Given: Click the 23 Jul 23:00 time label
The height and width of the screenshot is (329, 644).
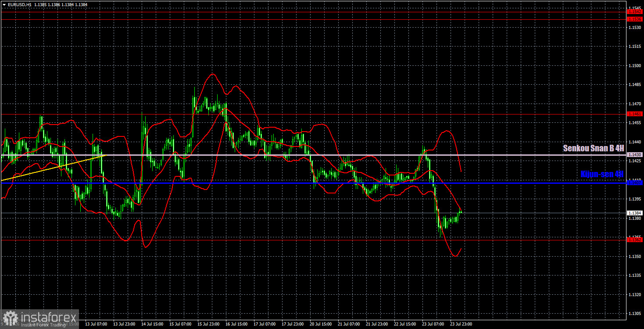Looking at the screenshot, I should coord(461,324).
